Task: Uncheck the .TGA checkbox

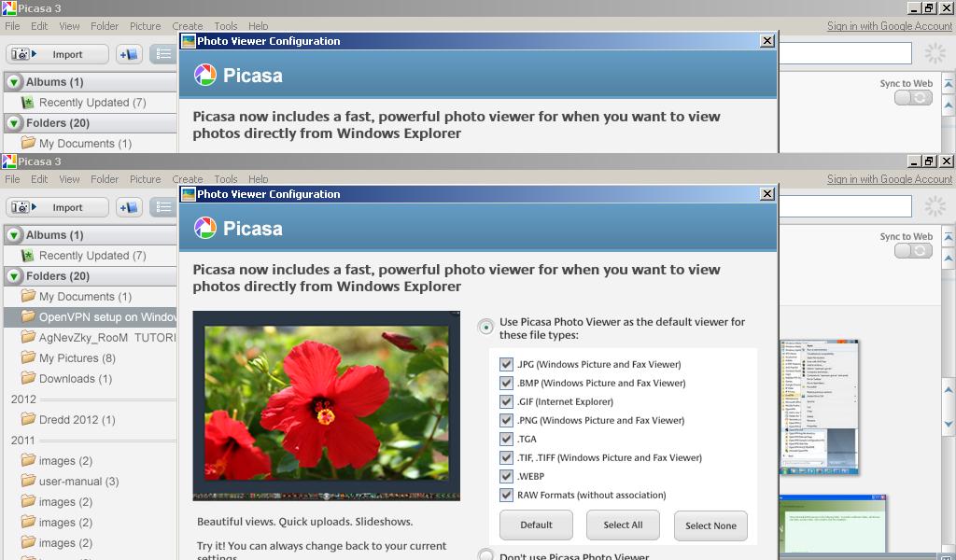Action: (x=506, y=439)
